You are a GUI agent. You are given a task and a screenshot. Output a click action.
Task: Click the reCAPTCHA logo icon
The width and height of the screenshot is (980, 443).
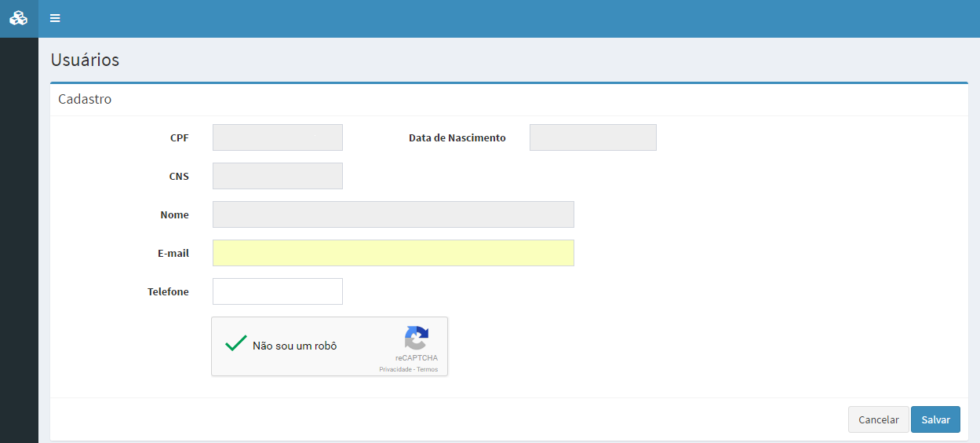click(x=417, y=339)
